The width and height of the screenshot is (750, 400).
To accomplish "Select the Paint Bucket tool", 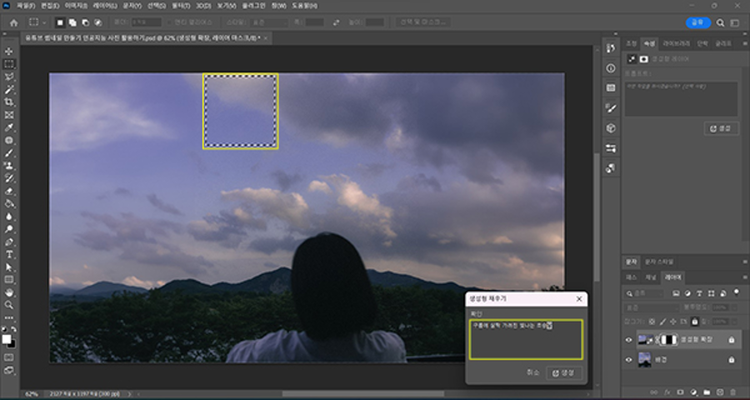I will coord(9,204).
